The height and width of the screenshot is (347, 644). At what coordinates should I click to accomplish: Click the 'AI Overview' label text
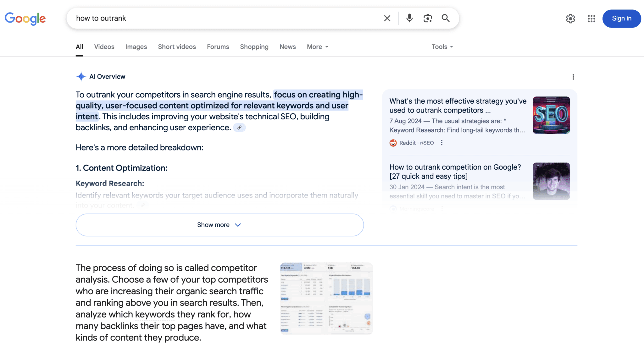click(x=107, y=77)
